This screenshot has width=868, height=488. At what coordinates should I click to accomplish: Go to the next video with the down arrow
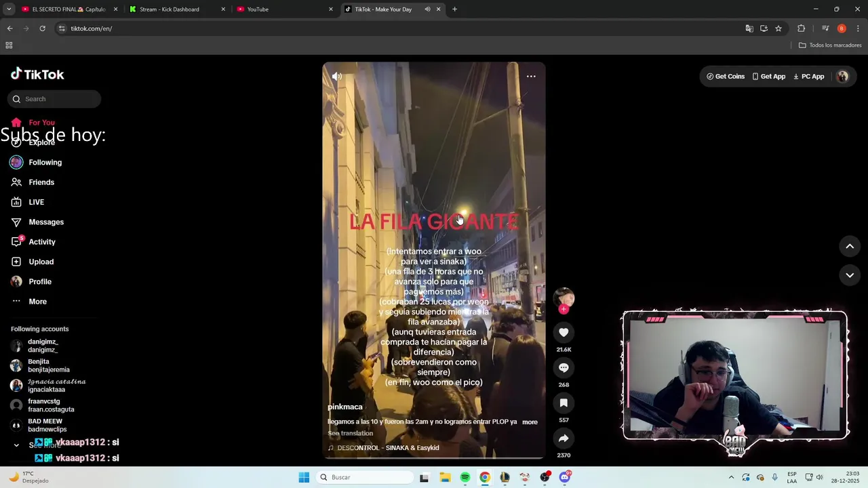pyautogui.click(x=850, y=275)
